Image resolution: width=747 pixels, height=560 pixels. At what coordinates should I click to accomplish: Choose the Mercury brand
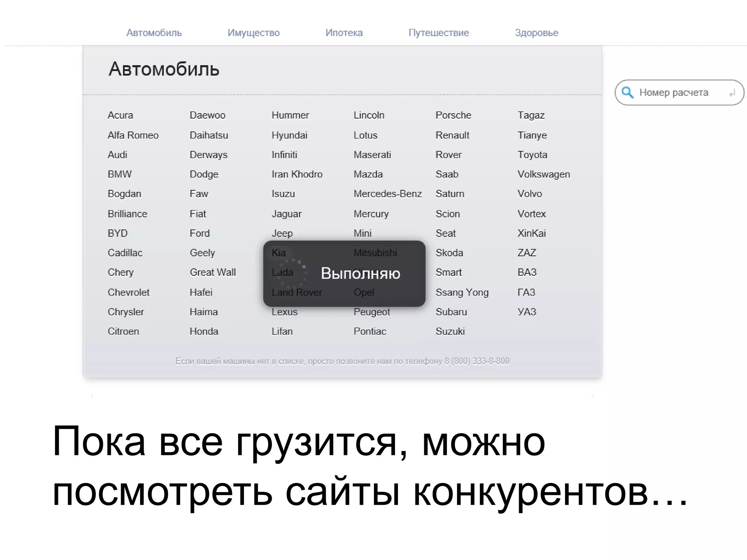(x=371, y=214)
